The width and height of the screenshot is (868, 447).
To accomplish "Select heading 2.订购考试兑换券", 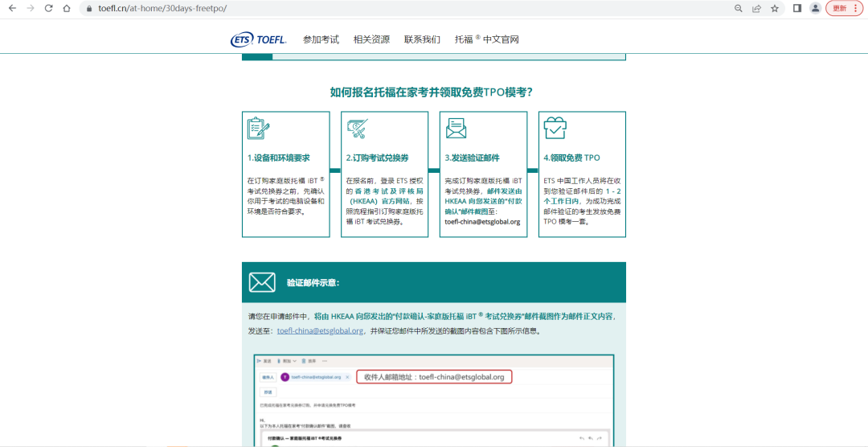I will (x=378, y=158).
